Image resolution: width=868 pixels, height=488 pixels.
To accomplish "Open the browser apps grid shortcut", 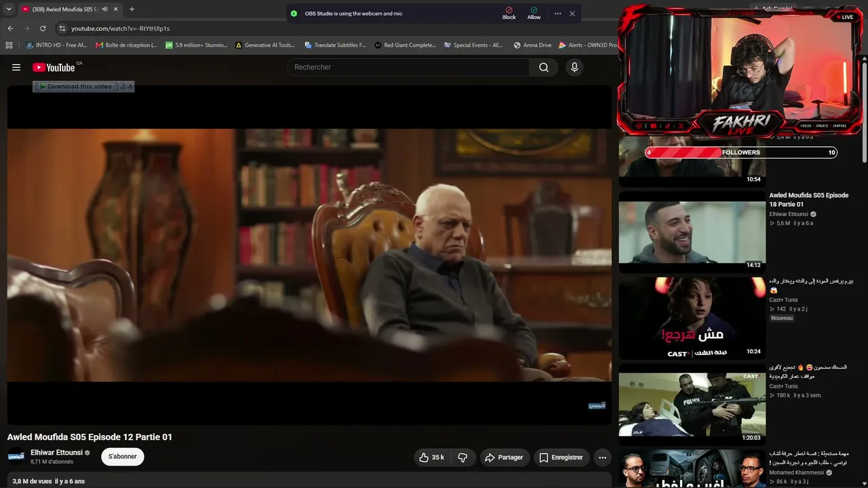I will [9, 45].
